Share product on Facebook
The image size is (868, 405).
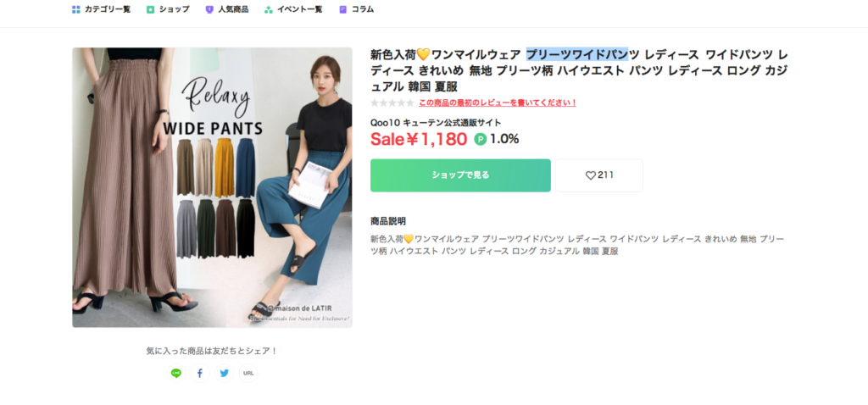(x=200, y=373)
